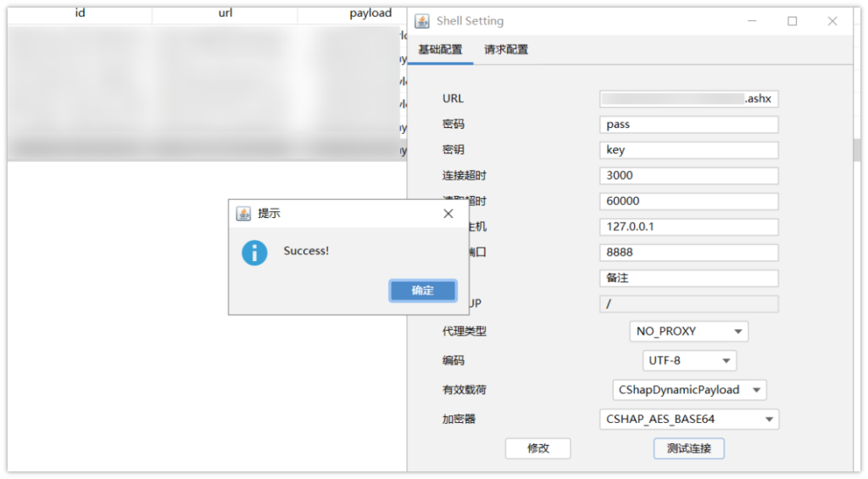The width and height of the screenshot is (868, 479).
Task: Switch to the 基础配置 tab
Action: tap(440, 50)
